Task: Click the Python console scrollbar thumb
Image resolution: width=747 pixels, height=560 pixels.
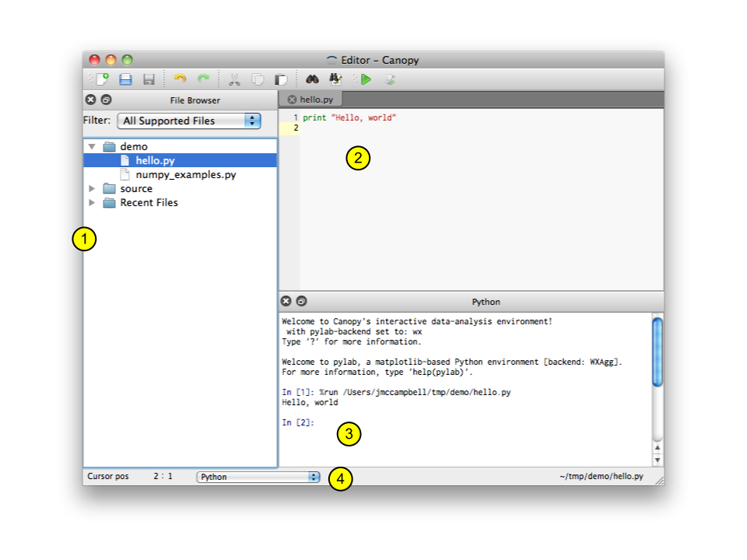Action: [658, 352]
